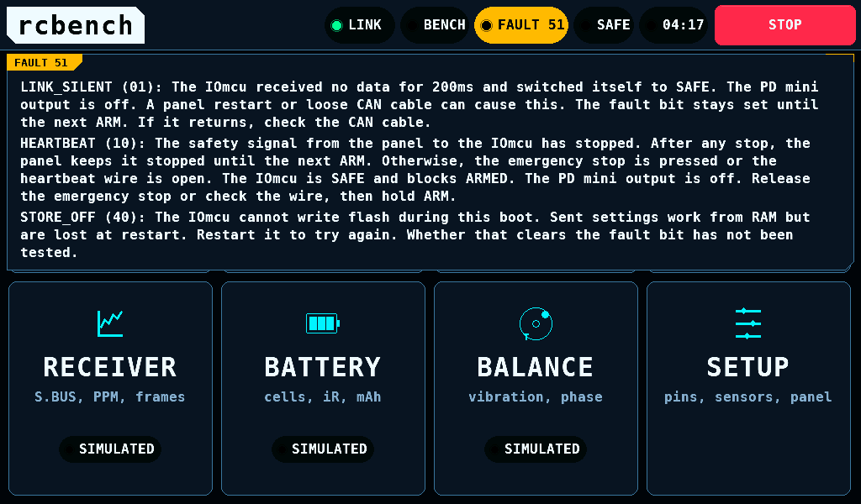Image resolution: width=861 pixels, height=504 pixels.
Task: Click the SIMULATED badge on Balance
Action: point(536,449)
